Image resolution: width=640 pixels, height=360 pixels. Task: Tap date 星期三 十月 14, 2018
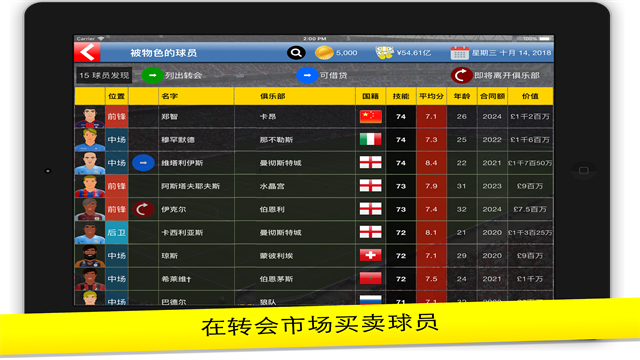click(x=511, y=53)
